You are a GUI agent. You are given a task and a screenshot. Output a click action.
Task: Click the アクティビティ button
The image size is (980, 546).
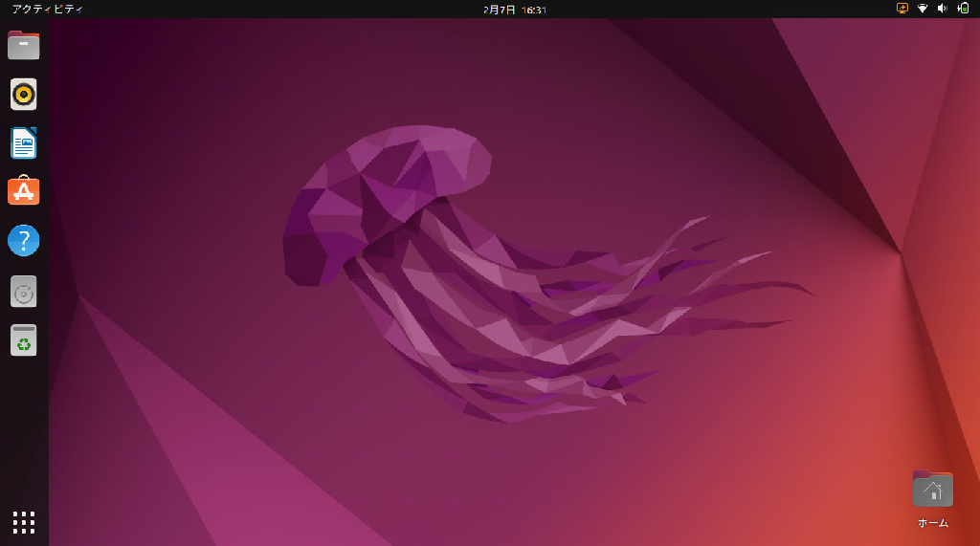tap(47, 9)
